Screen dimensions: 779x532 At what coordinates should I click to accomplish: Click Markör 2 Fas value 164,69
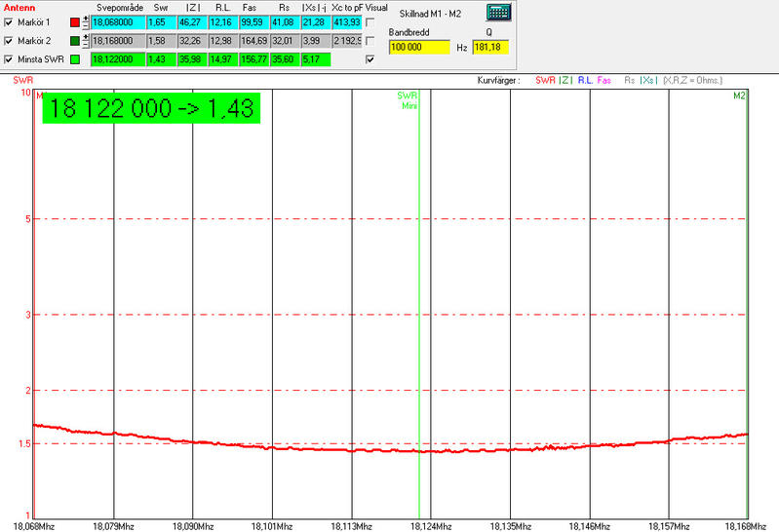(254, 41)
